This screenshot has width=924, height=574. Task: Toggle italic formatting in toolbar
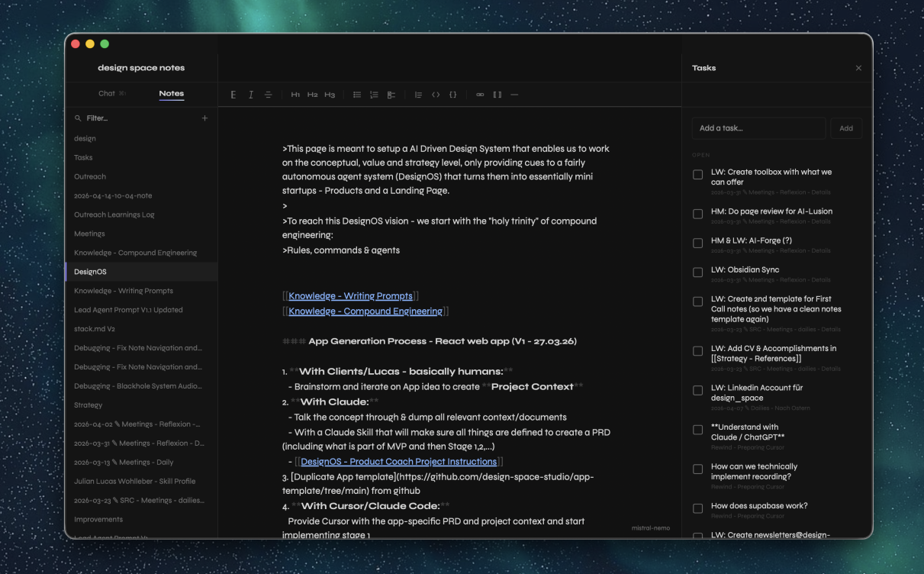(251, 95)
